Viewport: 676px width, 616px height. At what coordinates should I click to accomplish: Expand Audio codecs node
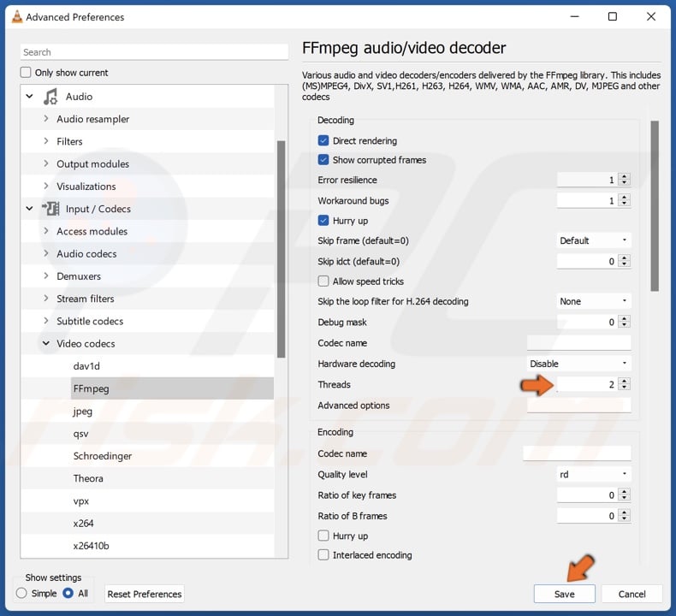pyautogui.click(x=46, y=253)
